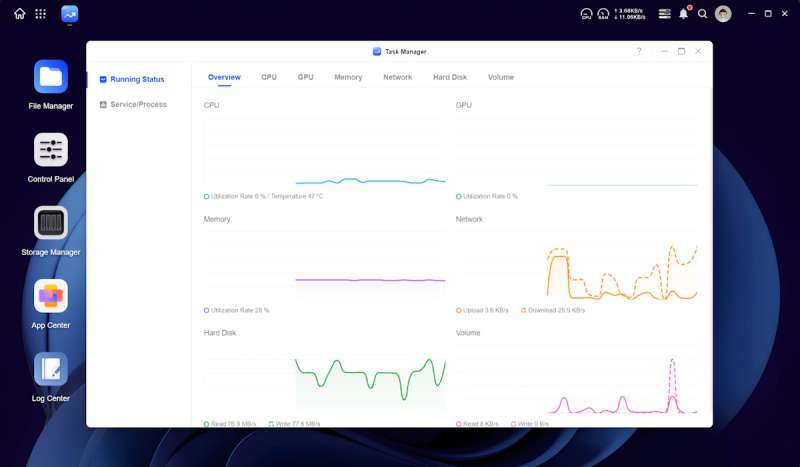Click the RAM gauge icon in the top bar

(603, 14)
